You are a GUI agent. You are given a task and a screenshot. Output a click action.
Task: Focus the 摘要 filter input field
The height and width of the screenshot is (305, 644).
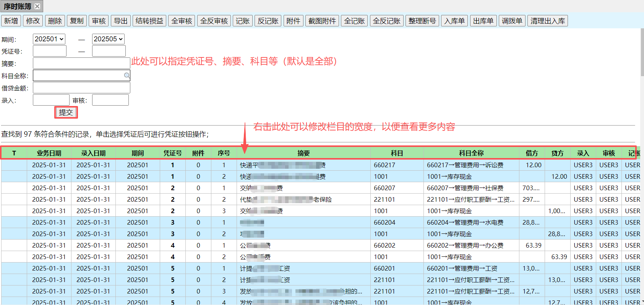pos(81,63)
